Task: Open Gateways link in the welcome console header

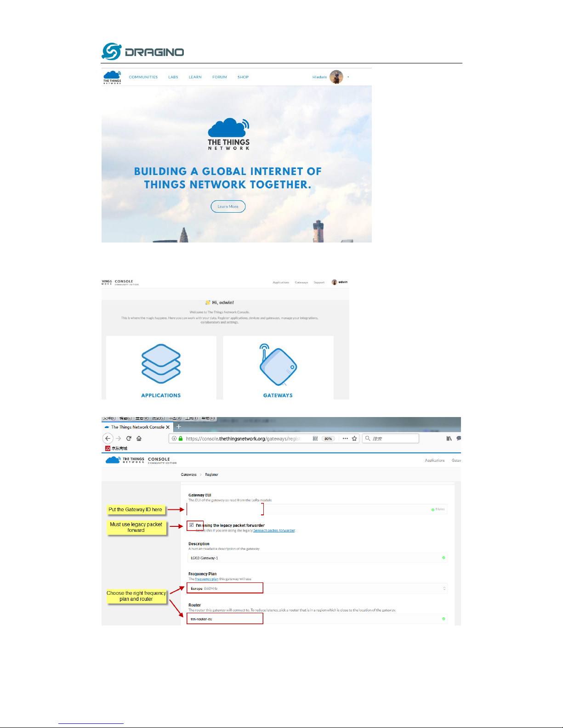Action: [x=301, y=282]
